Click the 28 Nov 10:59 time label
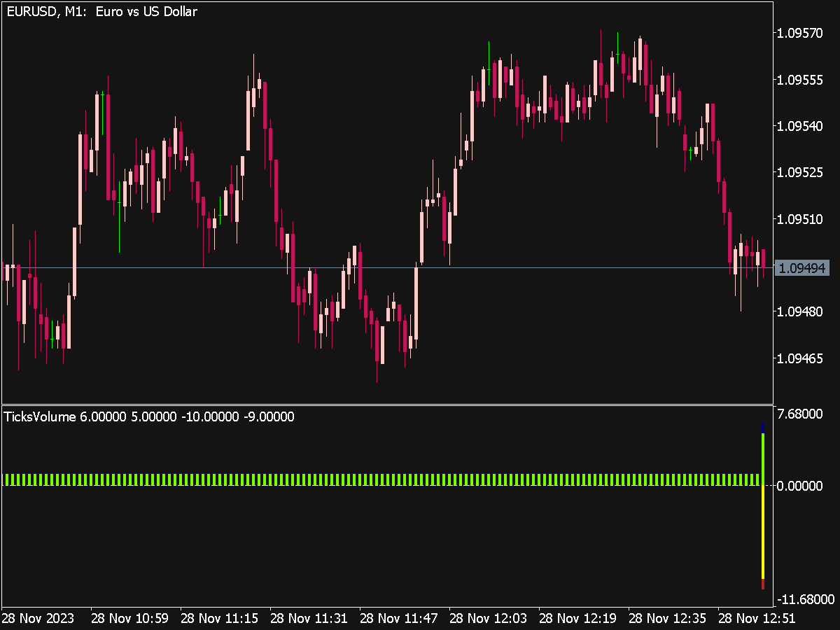 [130, 619]
